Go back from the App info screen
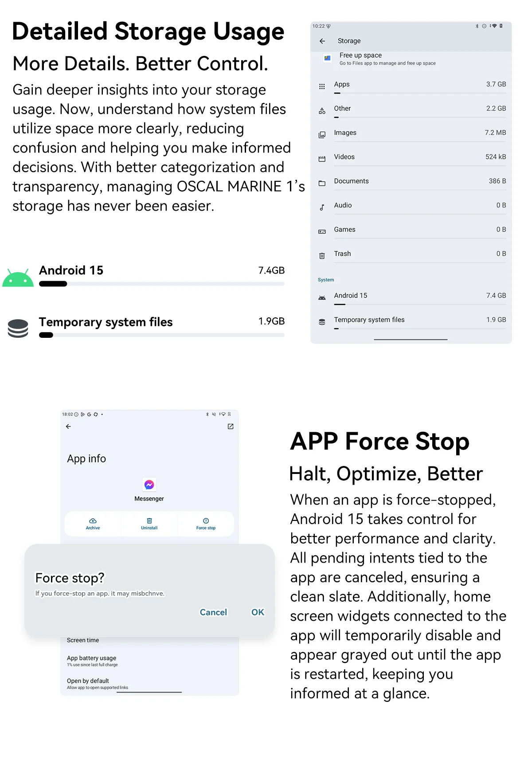 click(68, 426)
